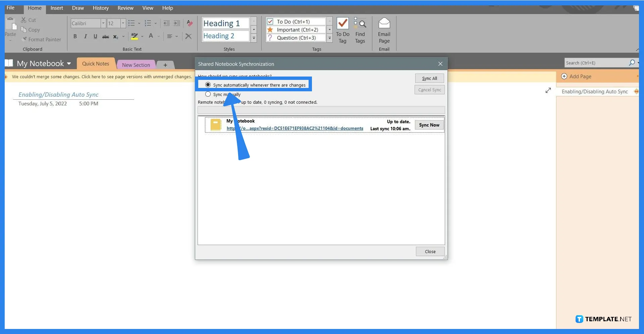Expand the Styles gallery
644x334 pixels.
pos(254,38)
